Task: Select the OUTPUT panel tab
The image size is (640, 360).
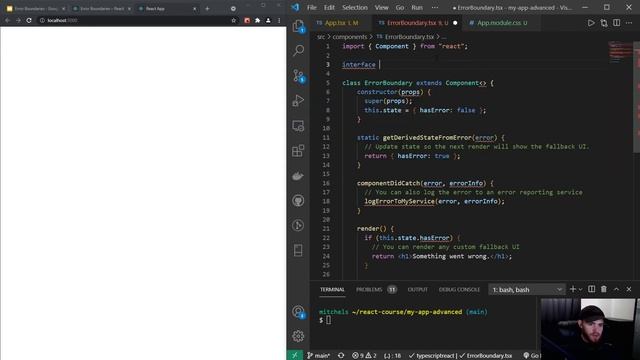Action: point(418,289)
